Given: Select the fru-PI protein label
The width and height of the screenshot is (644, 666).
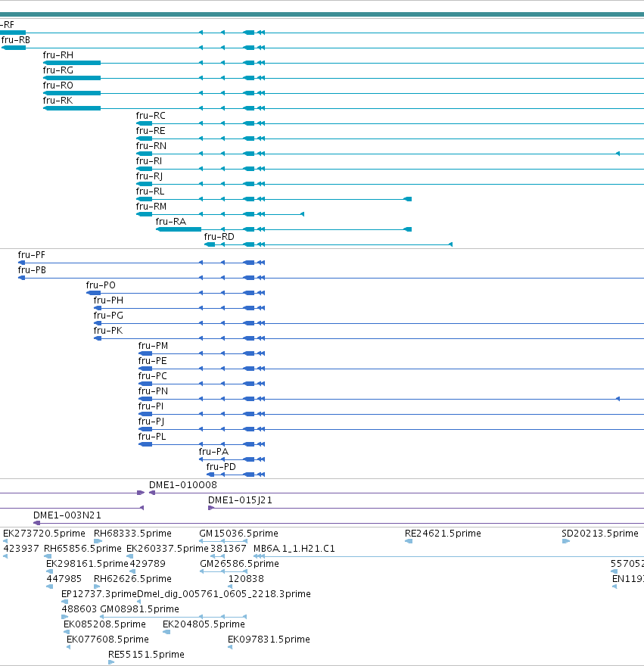Looking at the screenshot, I should tap(151, 406).
